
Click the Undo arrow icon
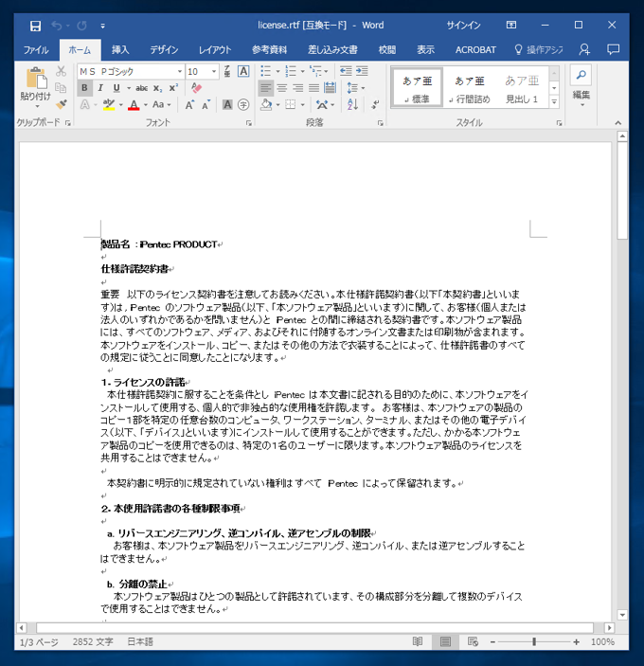(56, 26)
